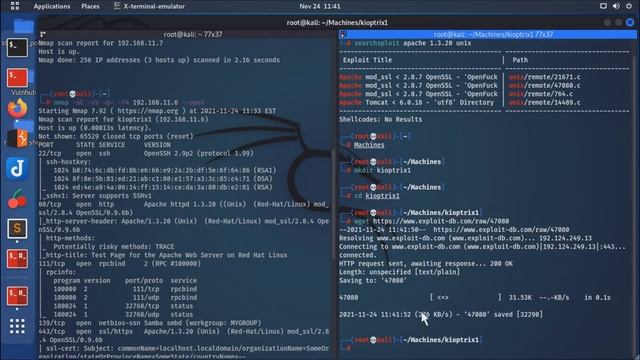Click the right pane group icon
This screenshot has width=640, height=360.
point(343,34)
